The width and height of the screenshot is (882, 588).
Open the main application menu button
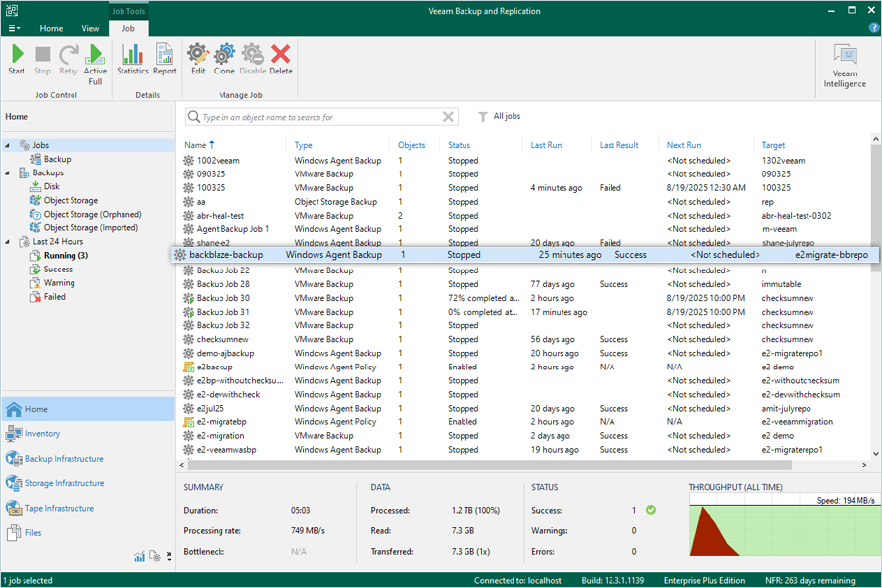point(14,28)
